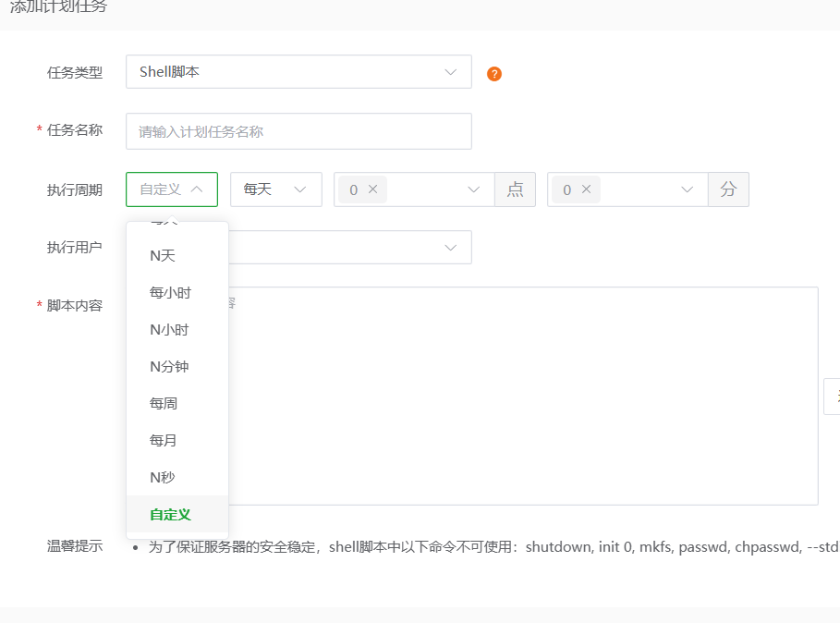The image size is (840, 623).
Task: Click the 执行周期 label
Action: point(75,189)
